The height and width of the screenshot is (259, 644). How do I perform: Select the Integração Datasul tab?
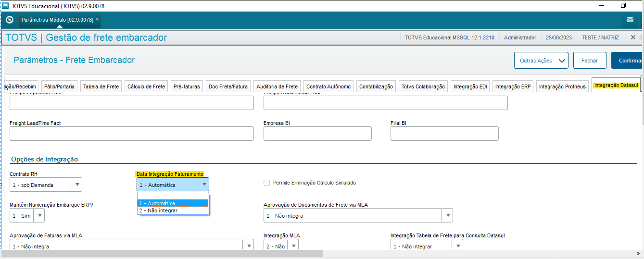pyautogui.click(x=616, y=86)
